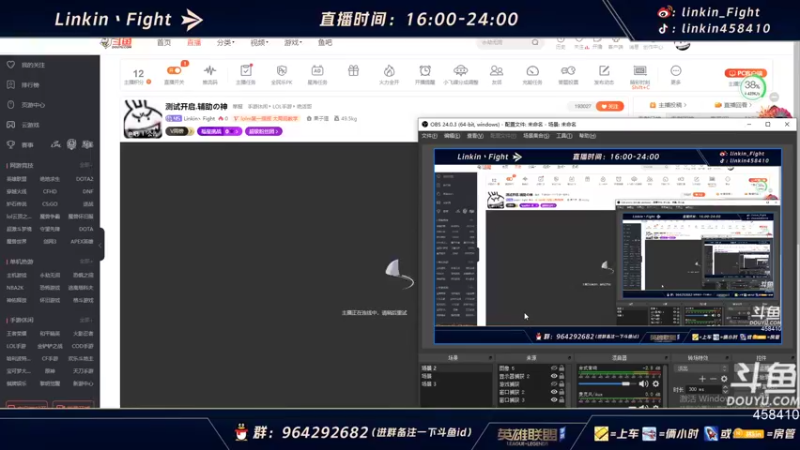Click the speaker mute icon in OBS mixer
Viewport: 800px width, 450px height.
pos(644,384)
